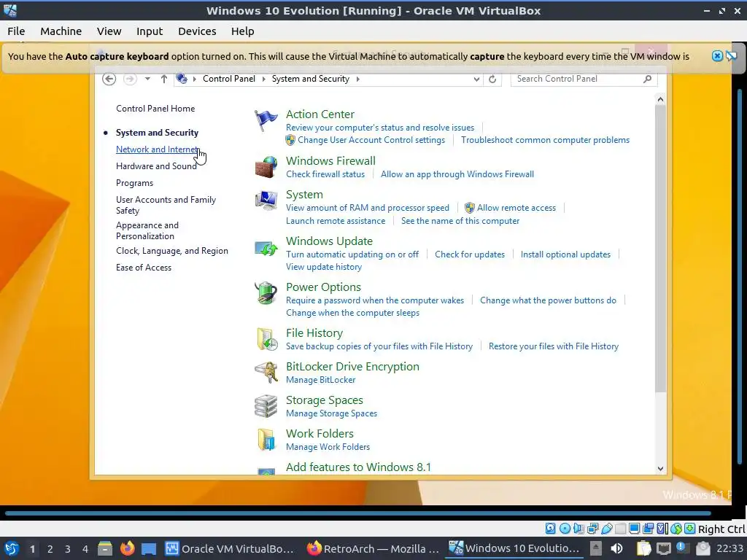Open the Help menu
Image resolution: width=747 pixels, height=560 pixels.
click(x=242, y=31)
